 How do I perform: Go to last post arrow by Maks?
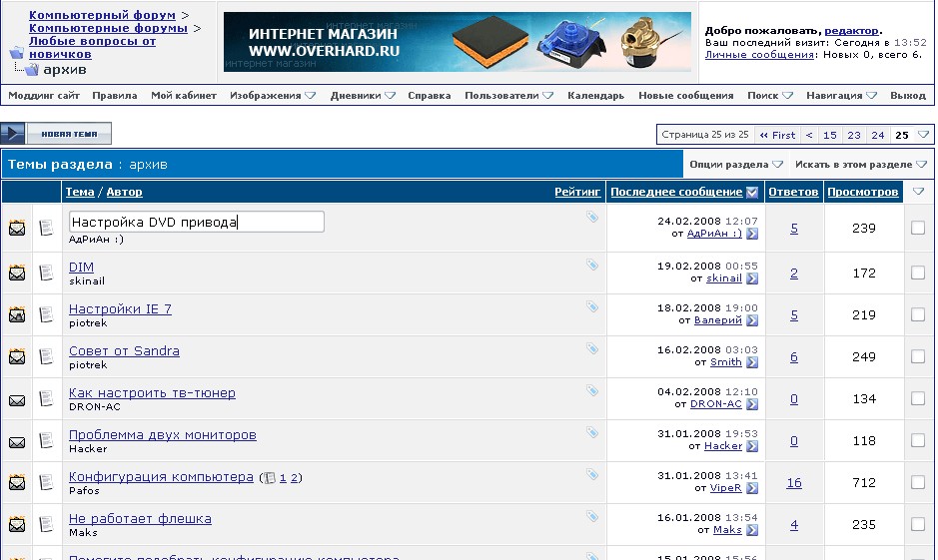click(752, 530)
